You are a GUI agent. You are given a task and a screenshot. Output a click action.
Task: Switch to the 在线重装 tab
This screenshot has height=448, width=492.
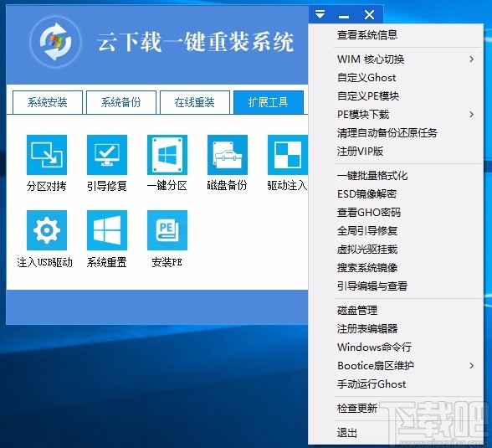[195, 102]
